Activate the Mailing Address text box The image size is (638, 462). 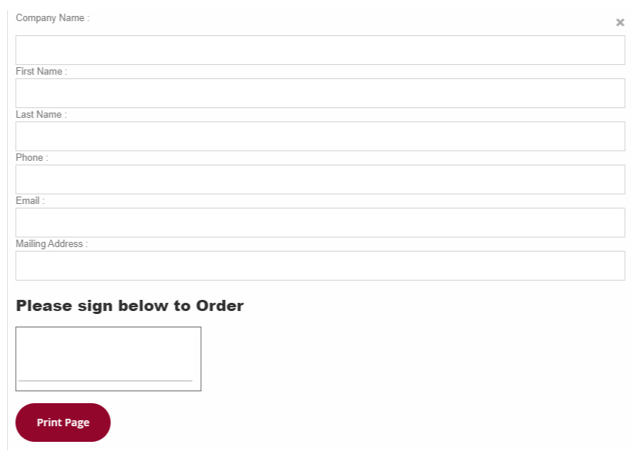(x=320, y=265)
